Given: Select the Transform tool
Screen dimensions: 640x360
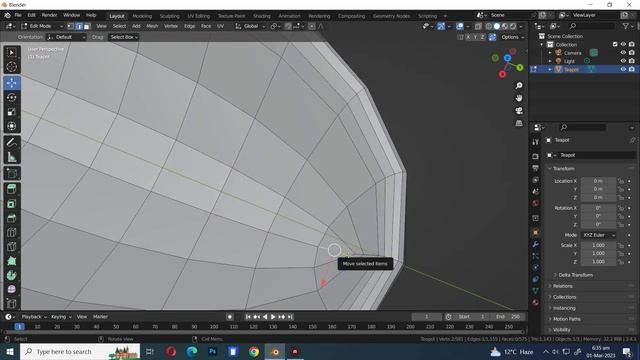Looking at the screenshot, I should pyautogui.click(x=11, y=126).
